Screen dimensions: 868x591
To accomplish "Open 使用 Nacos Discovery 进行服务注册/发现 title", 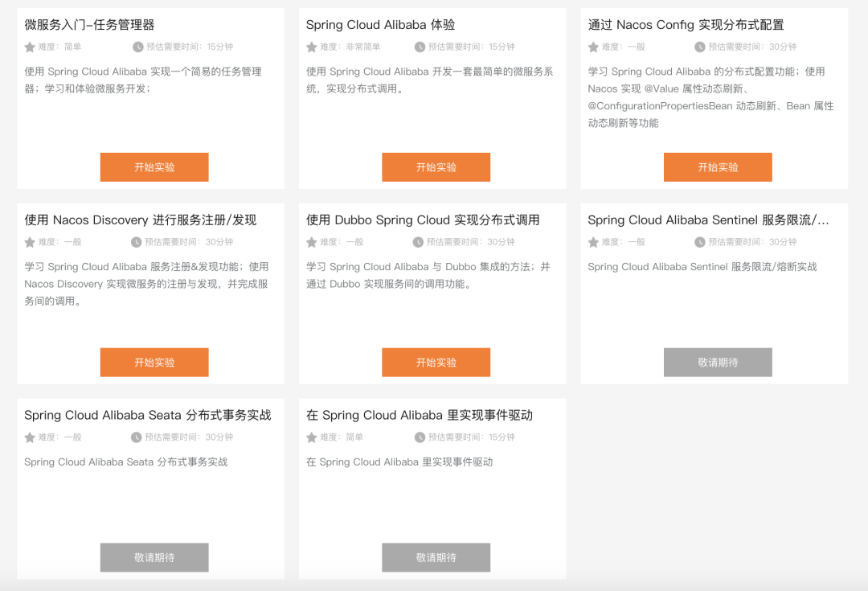I will coord(141,220).
